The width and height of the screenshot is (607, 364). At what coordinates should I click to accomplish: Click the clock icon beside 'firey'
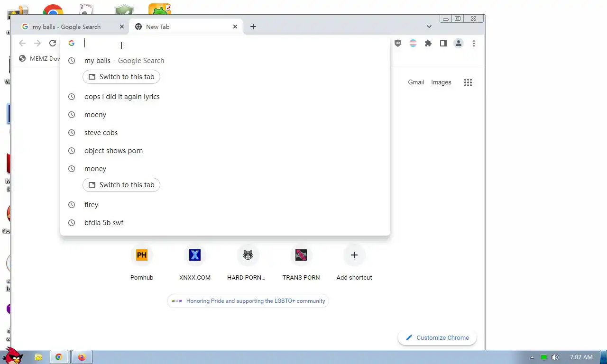72,205
